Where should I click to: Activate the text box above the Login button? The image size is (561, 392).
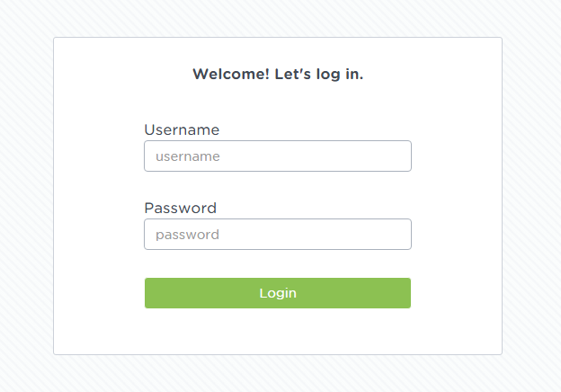pyautogui.click(x=278, y=235)
